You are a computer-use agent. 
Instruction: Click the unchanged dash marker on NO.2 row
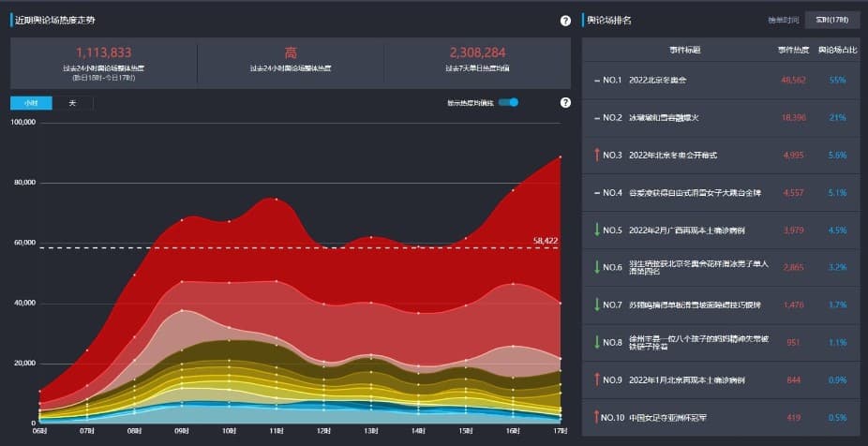pos(597,118)
